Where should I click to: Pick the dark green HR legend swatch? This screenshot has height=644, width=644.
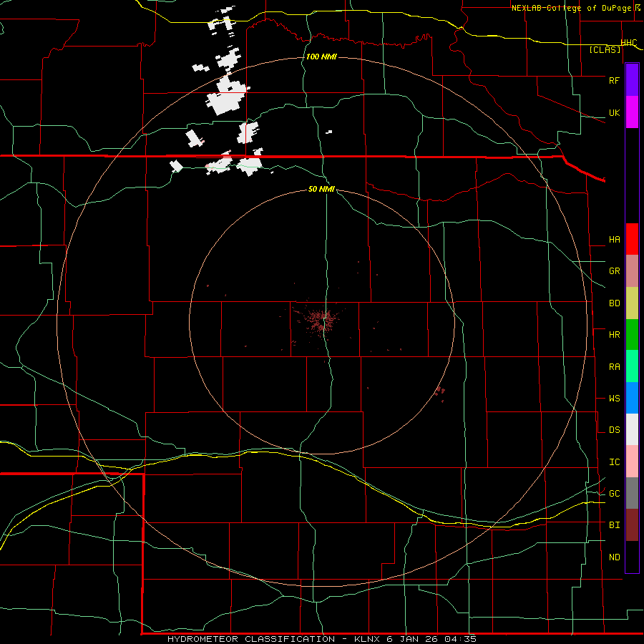tap(632, 334)
